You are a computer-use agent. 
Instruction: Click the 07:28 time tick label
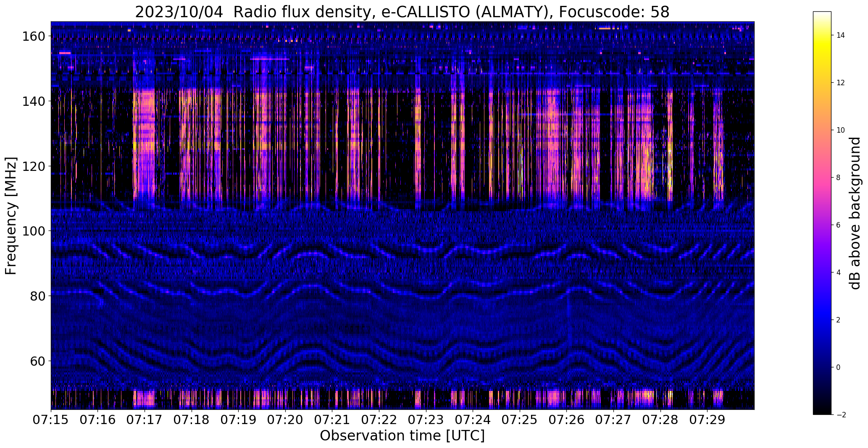tap(660, 420)
